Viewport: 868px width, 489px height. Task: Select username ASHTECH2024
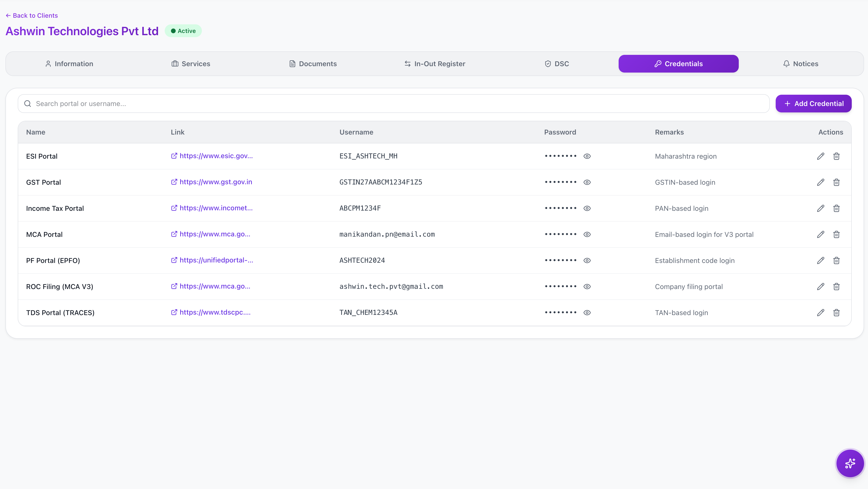click(x=362, y=261)
